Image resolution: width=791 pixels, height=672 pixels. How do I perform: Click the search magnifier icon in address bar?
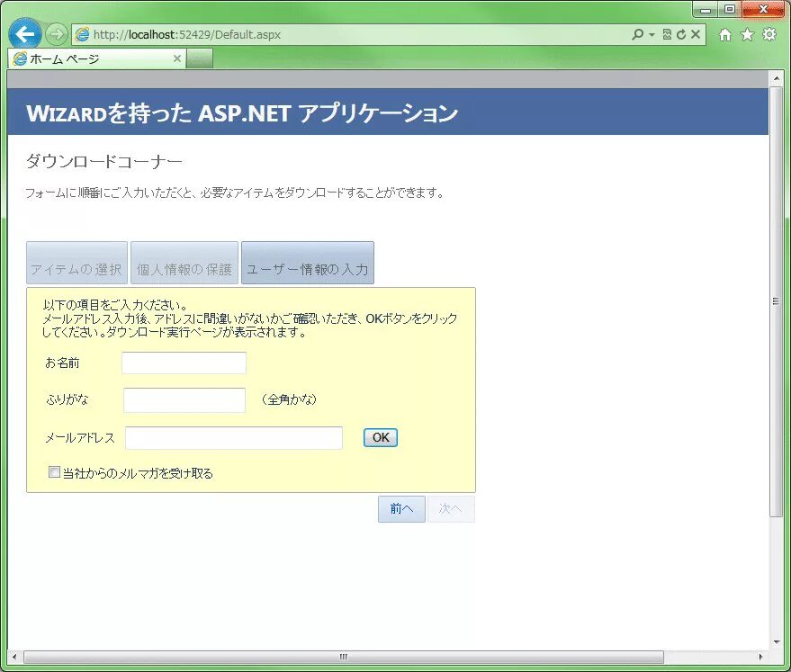tap(637, 34)
